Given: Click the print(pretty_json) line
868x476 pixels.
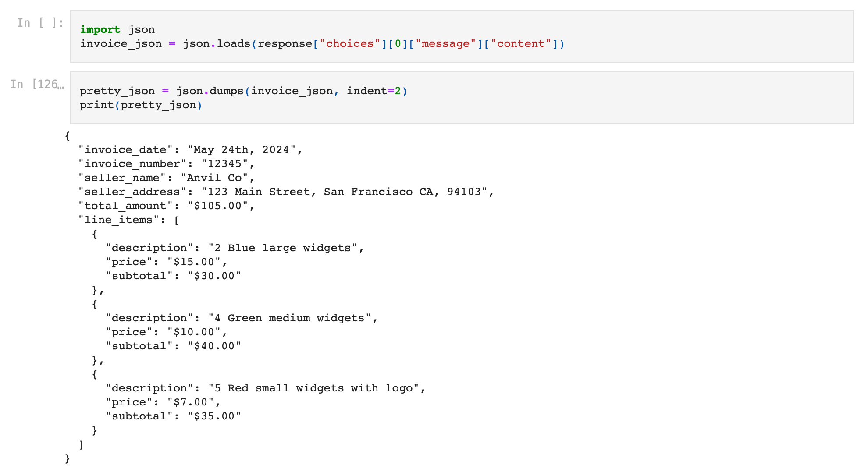Looking at the screenshot, I should click(x=141, y=105).
